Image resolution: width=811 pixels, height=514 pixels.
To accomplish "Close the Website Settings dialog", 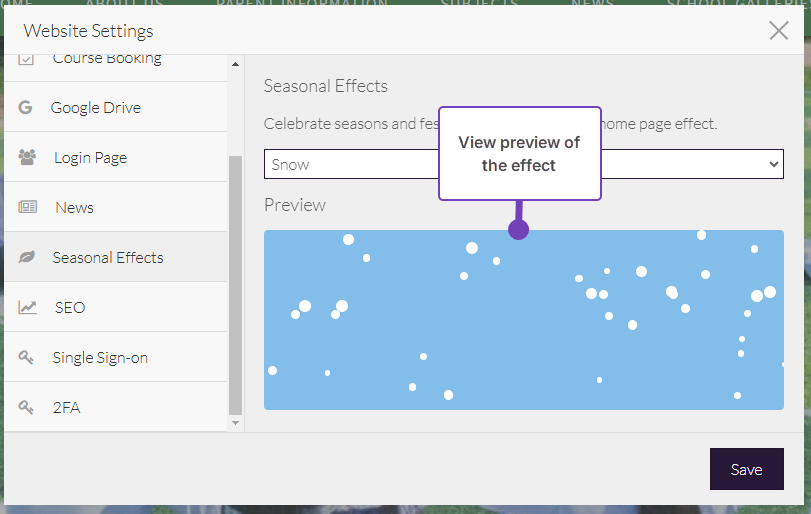I will point(779,31).
